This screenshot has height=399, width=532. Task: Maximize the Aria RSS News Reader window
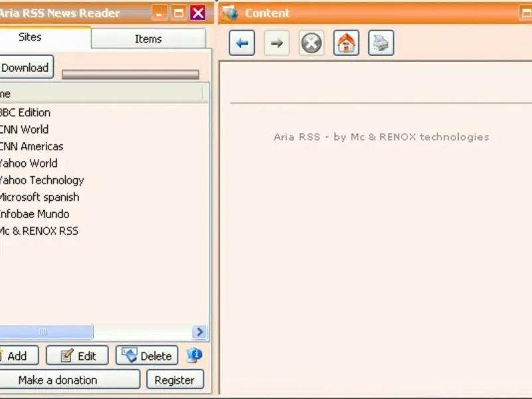[178, 13]
